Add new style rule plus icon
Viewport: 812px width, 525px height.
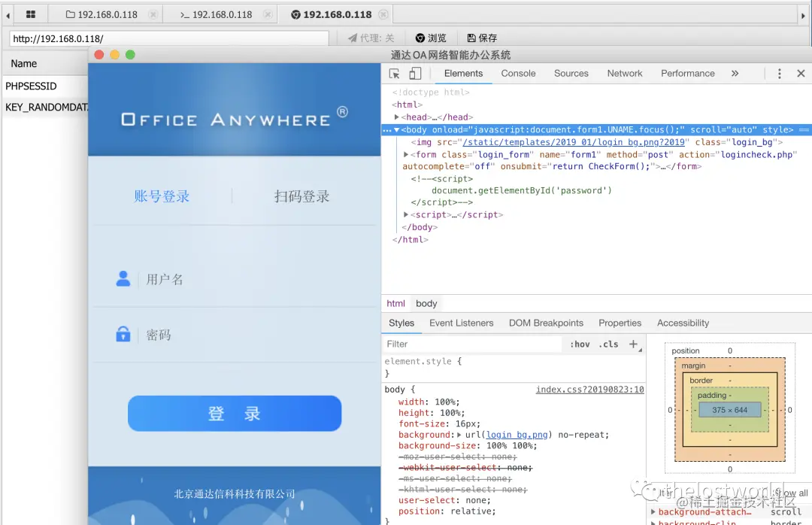pos(633,344)
